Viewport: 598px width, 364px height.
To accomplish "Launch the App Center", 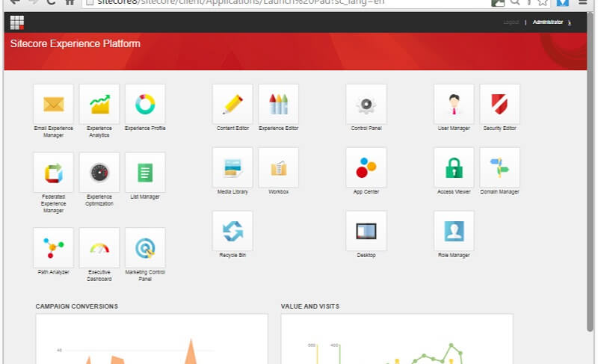I will [366, 167].
